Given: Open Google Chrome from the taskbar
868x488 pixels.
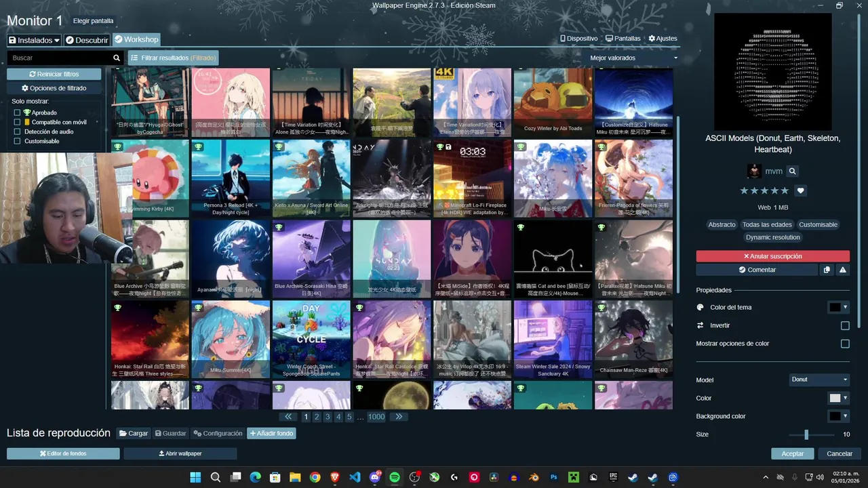Looking at the screenshot, I should [315, 477].
